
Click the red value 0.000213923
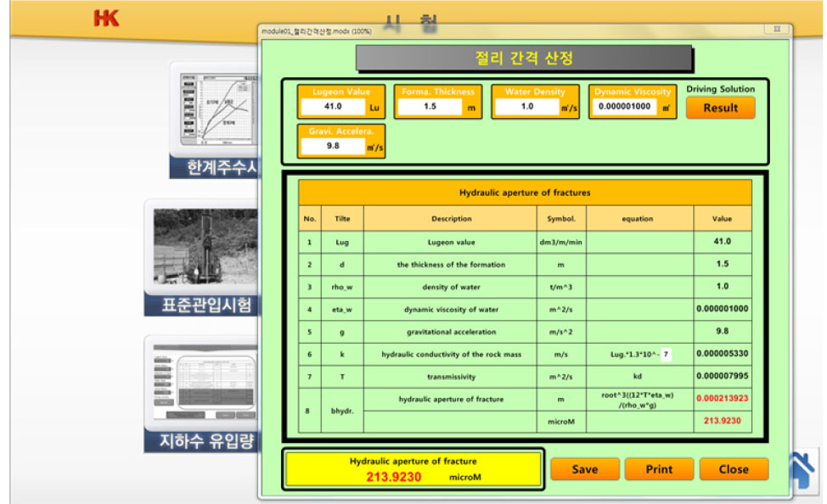(x=722, y=399)
